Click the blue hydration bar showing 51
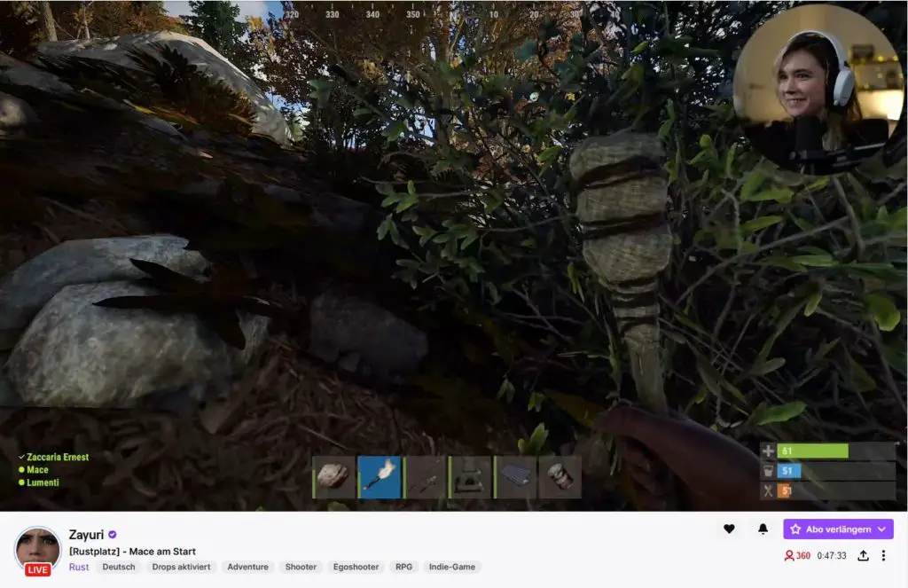 pos(788,470)
